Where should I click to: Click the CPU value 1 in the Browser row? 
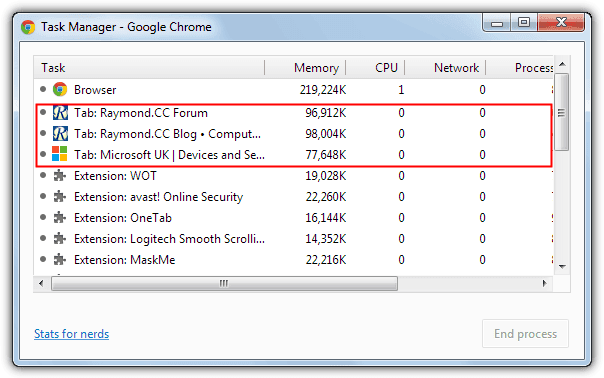[x=401, y=90]
